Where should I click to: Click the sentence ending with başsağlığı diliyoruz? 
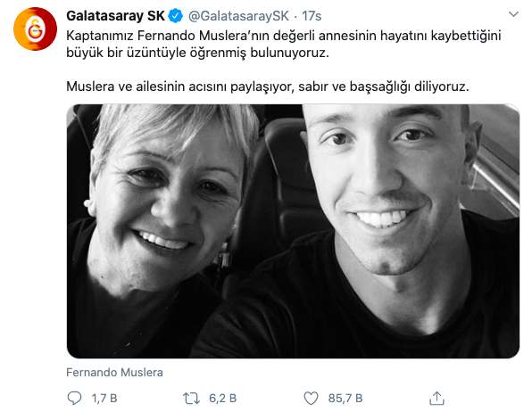268,87
